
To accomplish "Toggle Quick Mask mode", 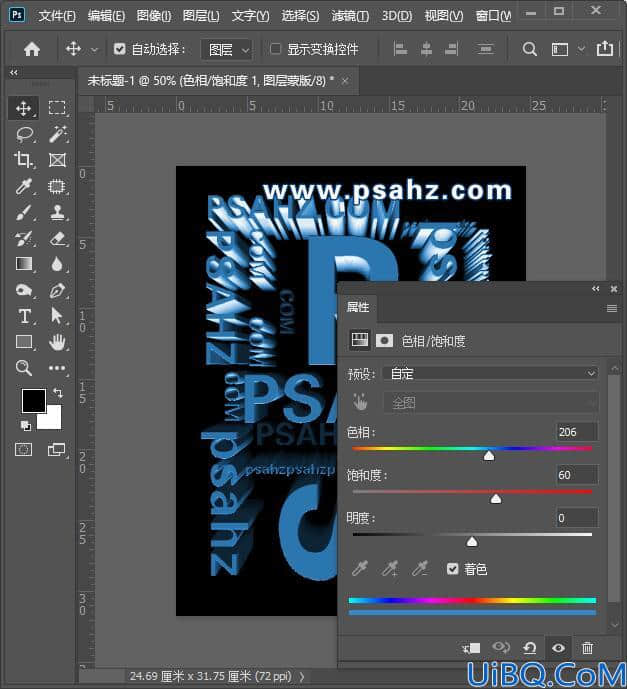I will pos(23,450).
